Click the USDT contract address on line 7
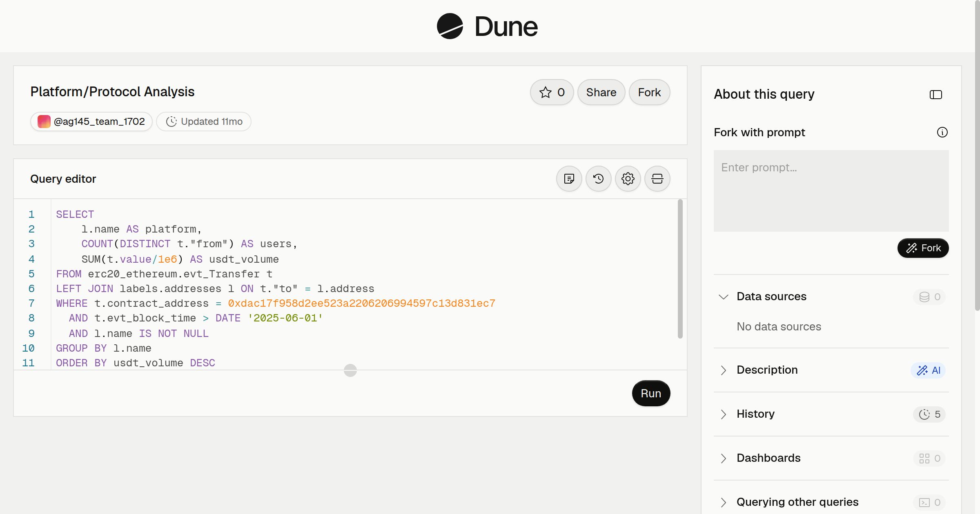 [361, 304]
